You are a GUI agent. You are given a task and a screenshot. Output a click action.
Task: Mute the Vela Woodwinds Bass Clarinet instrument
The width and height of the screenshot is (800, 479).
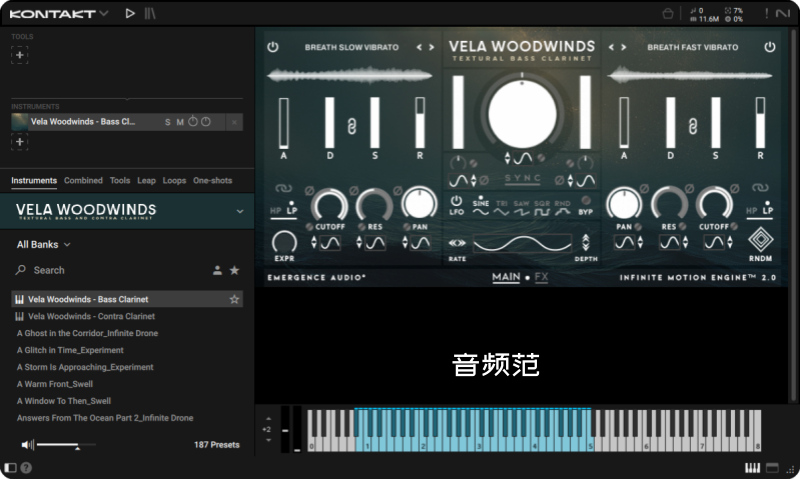click(180, 122)
